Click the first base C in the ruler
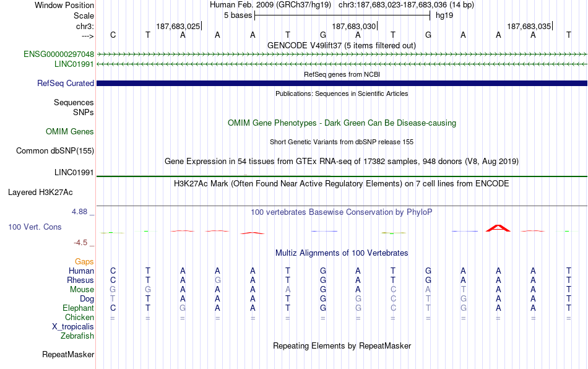Viewport: 588px width, 369px height. [x=113, y=35]
